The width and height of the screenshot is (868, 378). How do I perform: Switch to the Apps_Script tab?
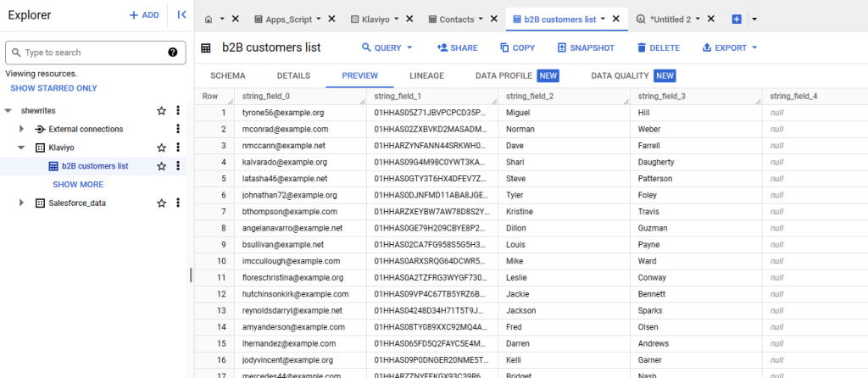[284, 19]
